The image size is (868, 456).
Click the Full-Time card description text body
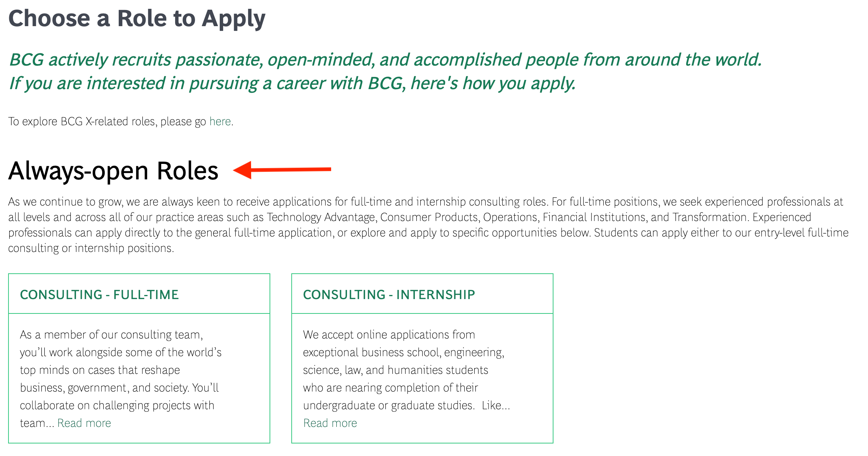click(x=121, y=379)
